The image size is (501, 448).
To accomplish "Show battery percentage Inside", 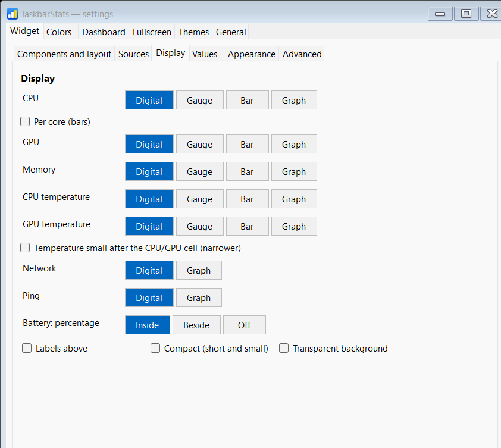I will [x=148, y=325].
